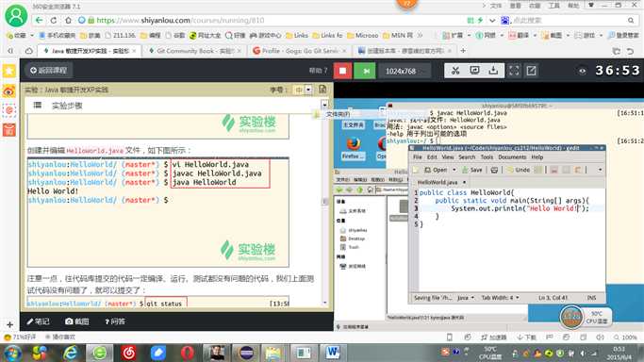
Task: Open the gedit Search menu
Action: [467, 156]
